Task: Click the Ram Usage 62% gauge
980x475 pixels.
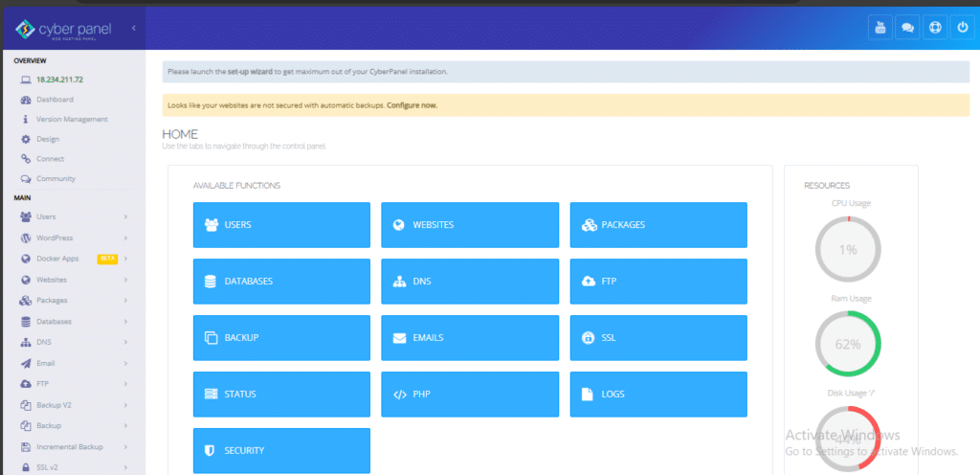Action: (848, 344)
